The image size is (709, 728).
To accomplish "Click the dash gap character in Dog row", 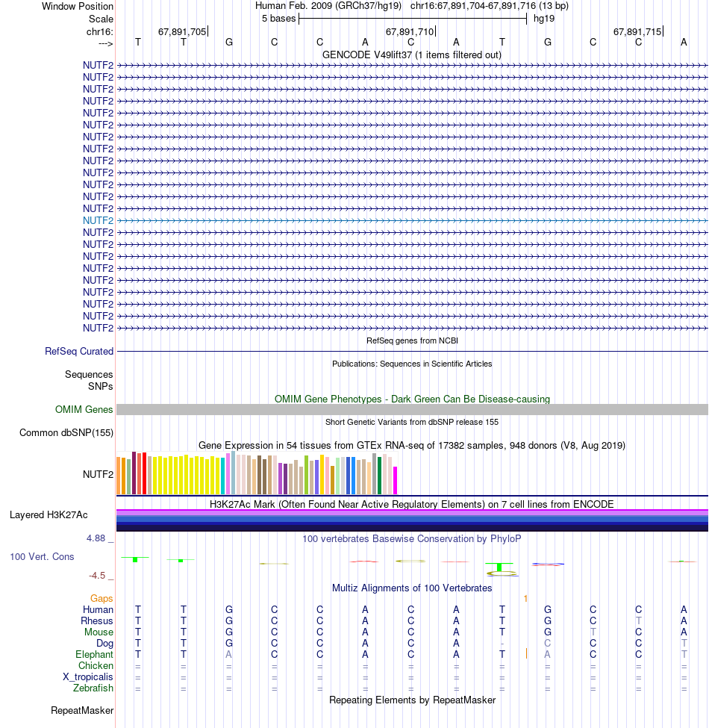I will coord(502,644).
